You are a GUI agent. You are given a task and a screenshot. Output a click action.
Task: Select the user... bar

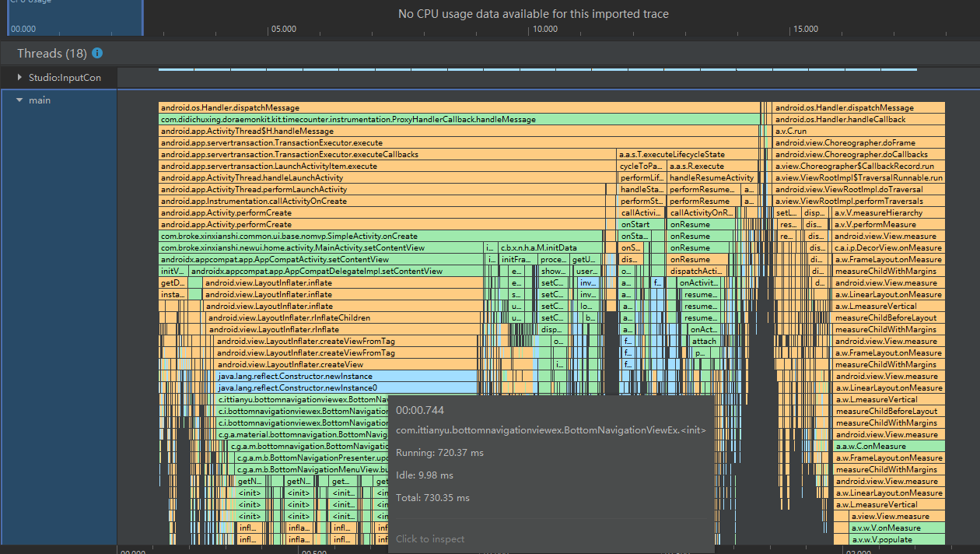coord(586,272)
